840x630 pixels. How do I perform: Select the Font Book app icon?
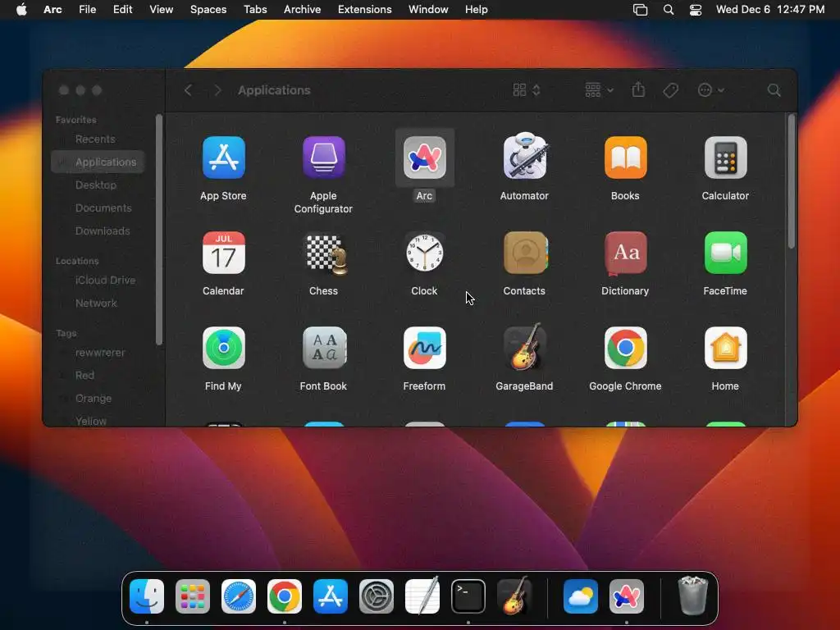coord(323,348)
